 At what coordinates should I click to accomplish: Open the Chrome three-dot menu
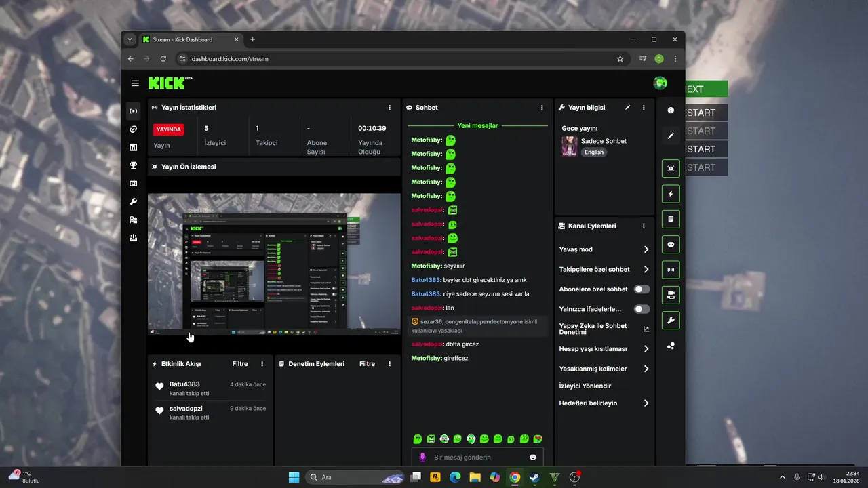675,59
